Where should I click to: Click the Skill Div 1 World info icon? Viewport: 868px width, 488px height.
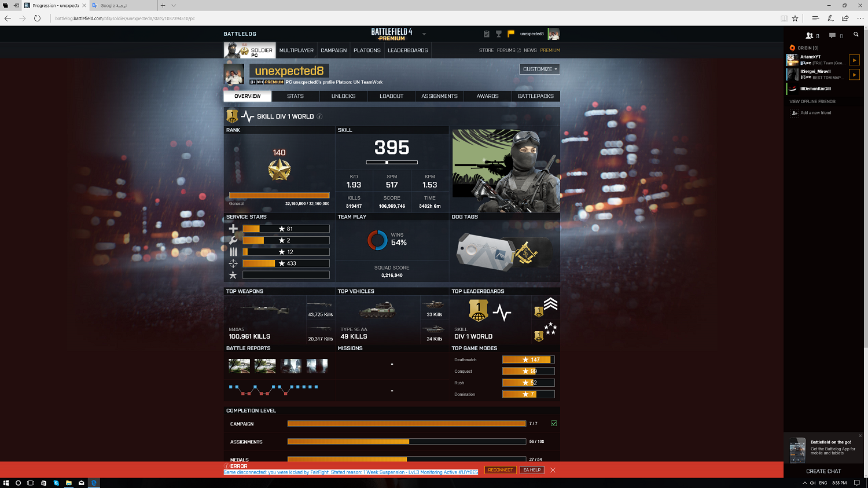(x=319, y=116)
